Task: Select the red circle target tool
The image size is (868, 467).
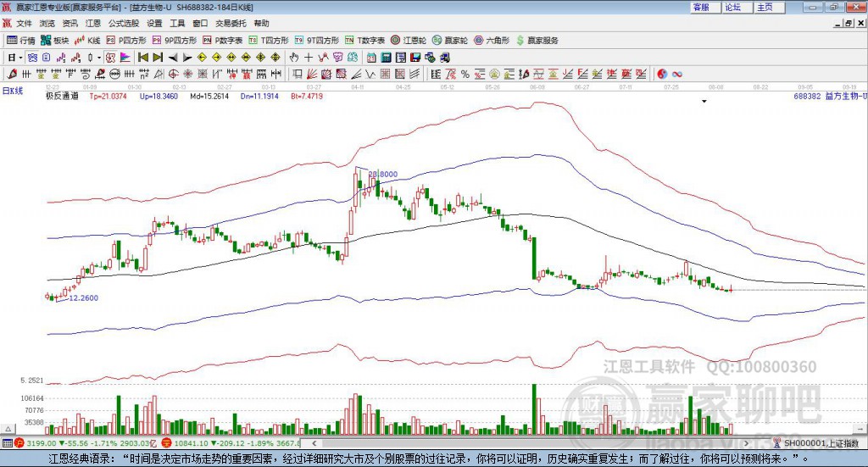Action: point(173,74)
